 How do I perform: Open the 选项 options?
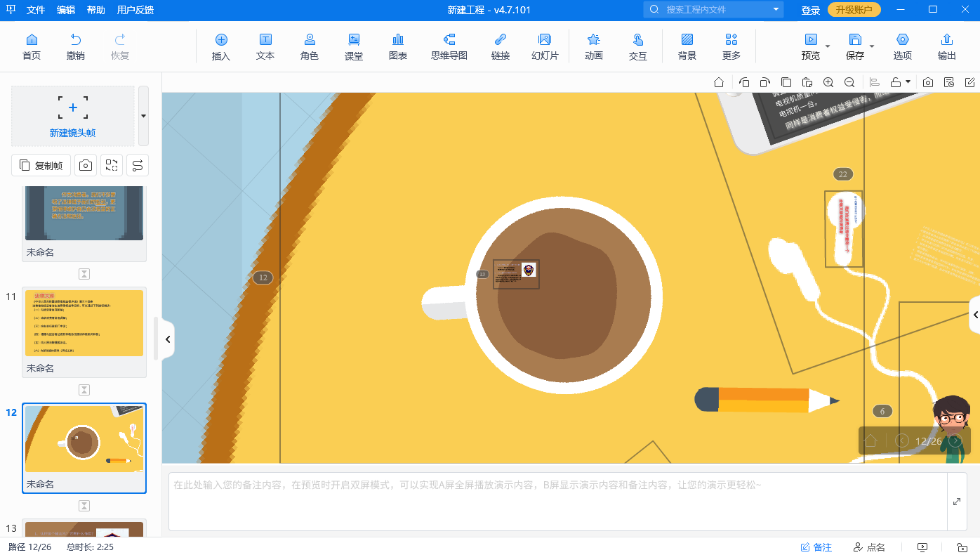(903, 47)
